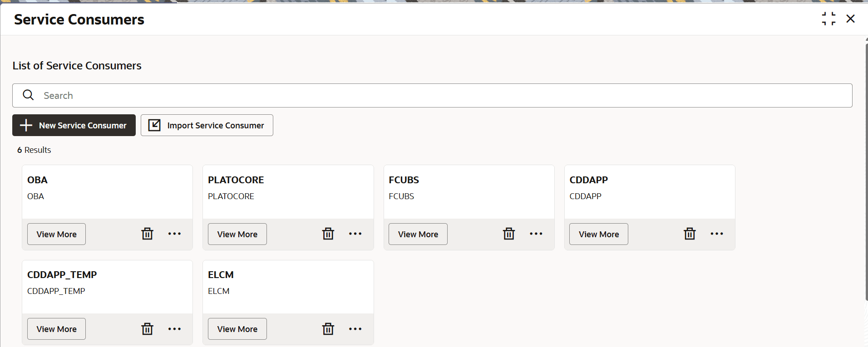Delete the CDDAPP service consumer
Screen dimensions: 868x347
coord(690,234)
